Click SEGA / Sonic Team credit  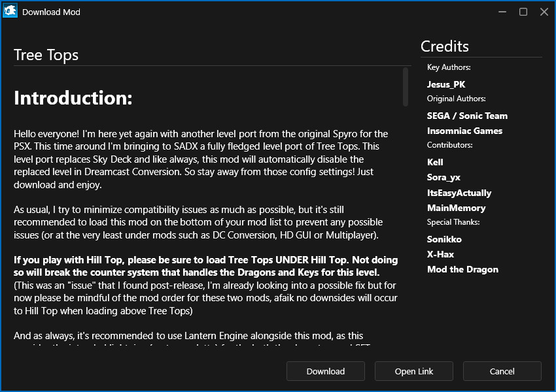pos(467,116)
